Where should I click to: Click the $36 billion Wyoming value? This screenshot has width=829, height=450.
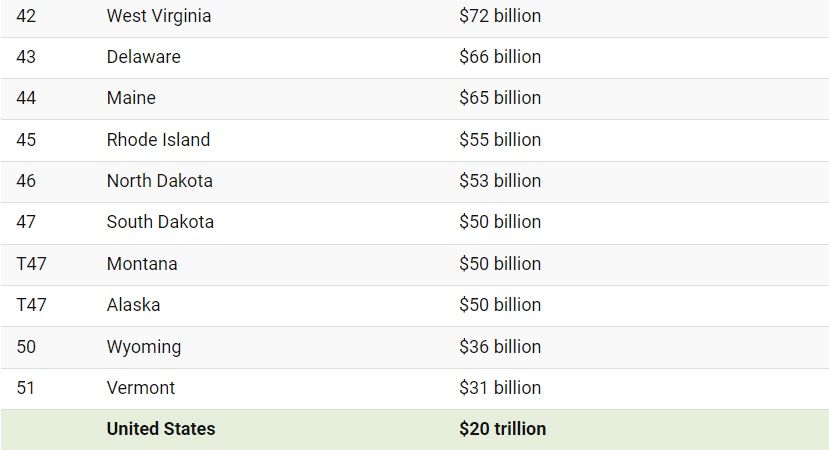coord(500,347)
